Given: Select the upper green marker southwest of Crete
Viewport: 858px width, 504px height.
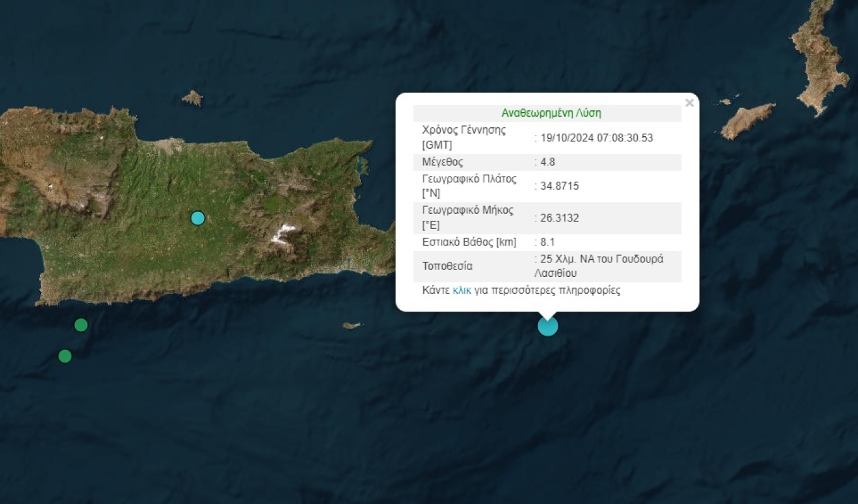Looking at the screenshot, I should coord(81,325).
